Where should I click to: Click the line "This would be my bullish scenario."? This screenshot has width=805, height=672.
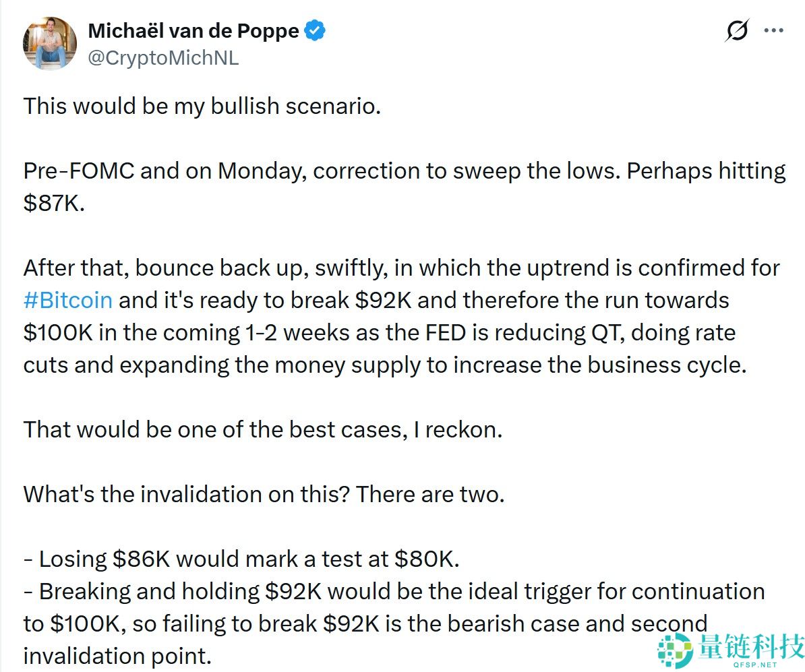pos(202,106)
